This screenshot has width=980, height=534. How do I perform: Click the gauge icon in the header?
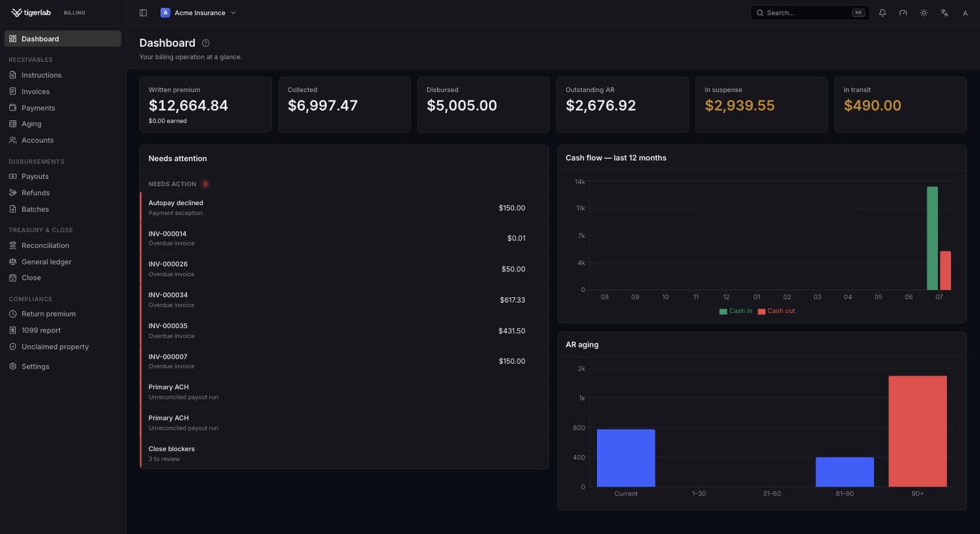click(903, 12)
